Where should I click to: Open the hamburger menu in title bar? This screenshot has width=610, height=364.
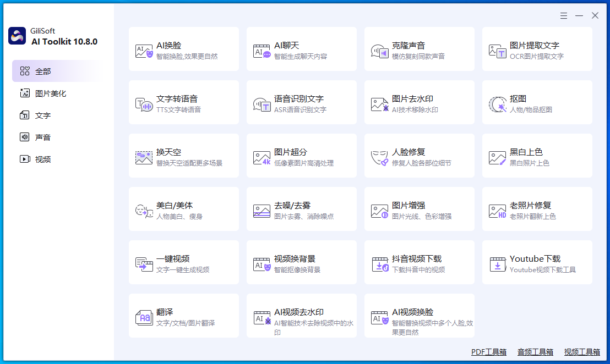point(564,15)
